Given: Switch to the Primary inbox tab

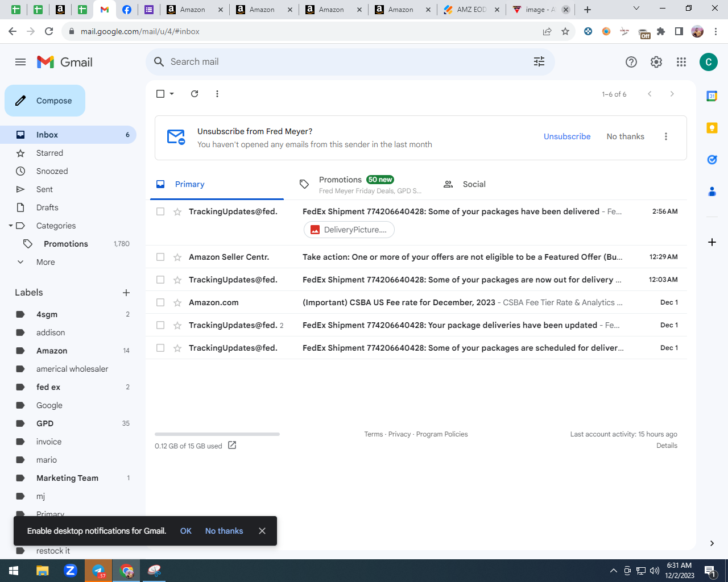Looking at the screenshot, I should click(x=217, y=184).
